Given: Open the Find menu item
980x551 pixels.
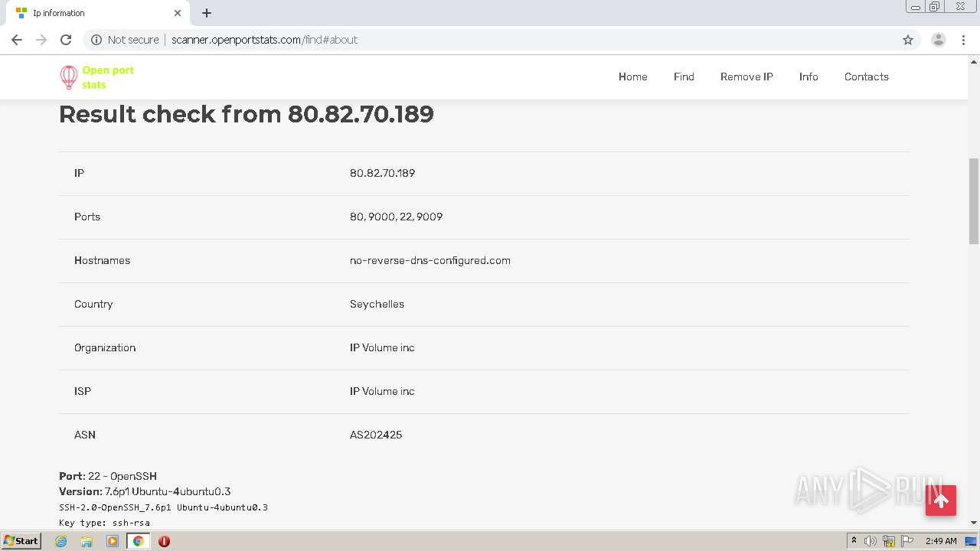Looking at the screenshot, I should pyautogui.click(x=684, y=77).
